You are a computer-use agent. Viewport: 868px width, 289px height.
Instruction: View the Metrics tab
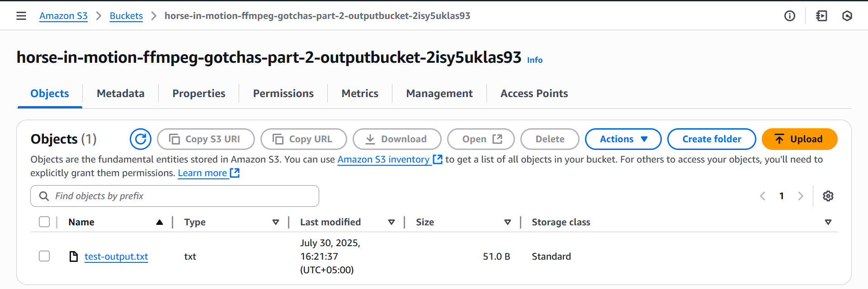coord(360,93)
